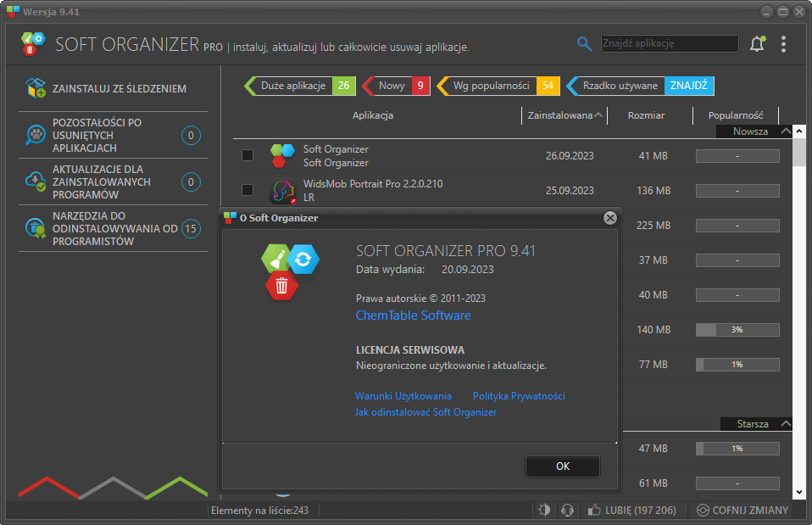Open the ChemTable Software link
The height and width of the screenshot is (525, 812).
pyautogui.click(x=414, y=316)
